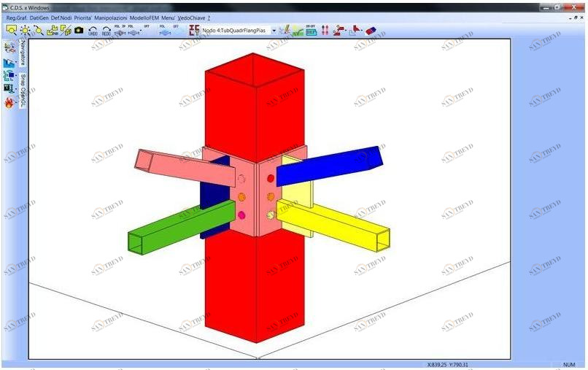Open the ModelloFEM menu
This screenshot has width=588, height=370.
(x=144, y=17)
